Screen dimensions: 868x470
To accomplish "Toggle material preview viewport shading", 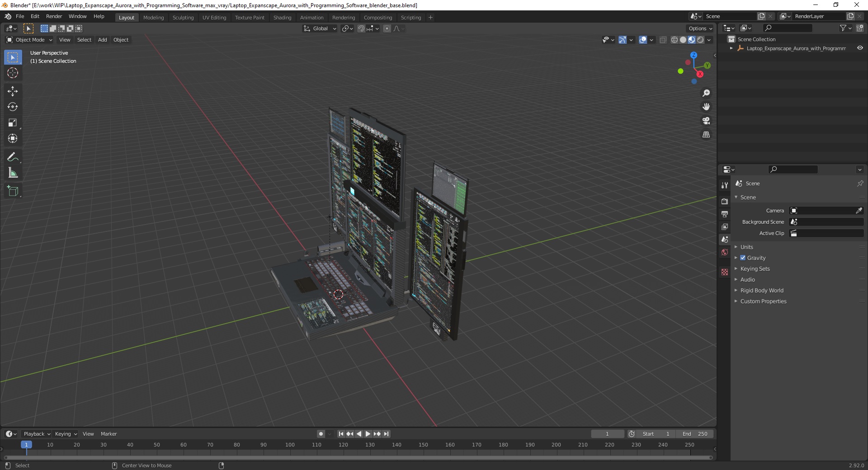I will [x=692, y=40].
